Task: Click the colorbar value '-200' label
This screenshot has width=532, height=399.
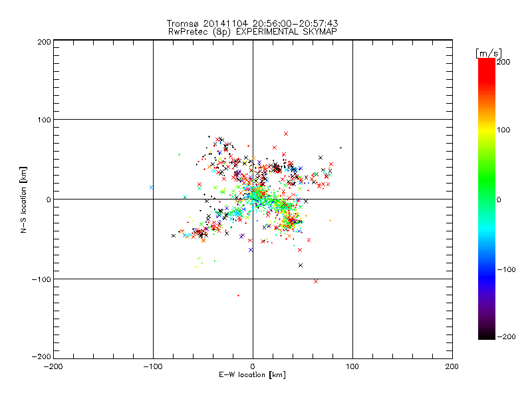Action: pos(506,336)
